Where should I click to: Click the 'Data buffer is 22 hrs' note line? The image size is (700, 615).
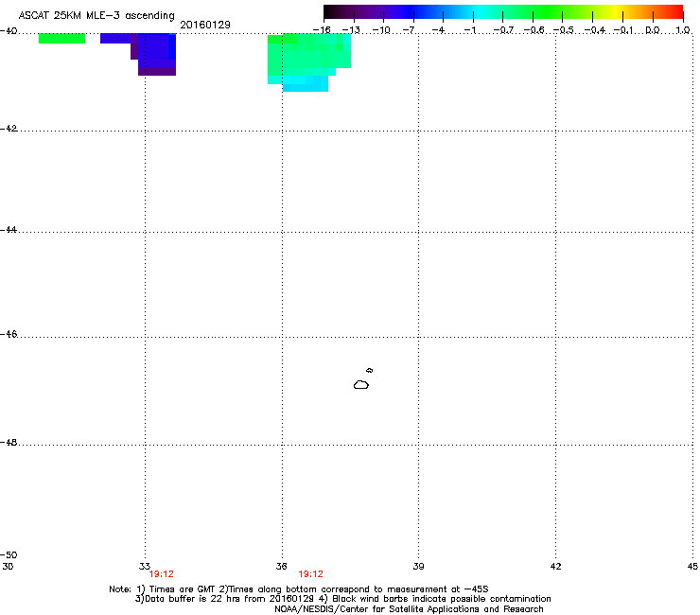(x=342, y=599)
